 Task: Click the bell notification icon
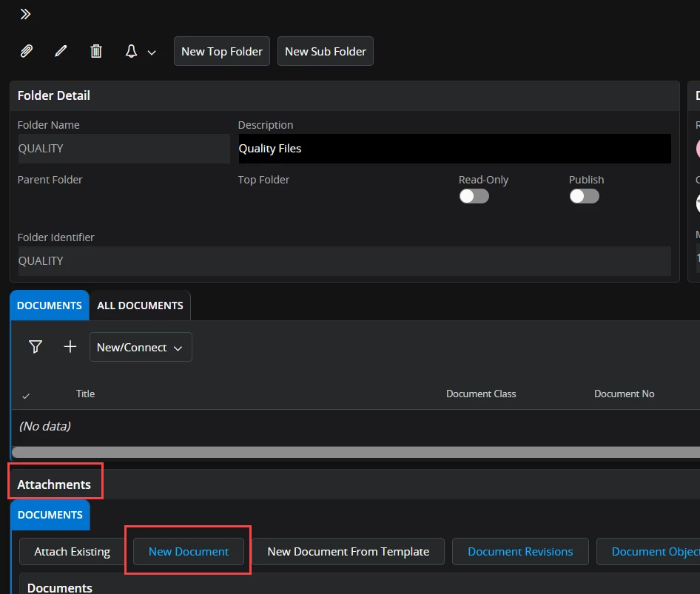pyautogui.click(x=131, y=51)
